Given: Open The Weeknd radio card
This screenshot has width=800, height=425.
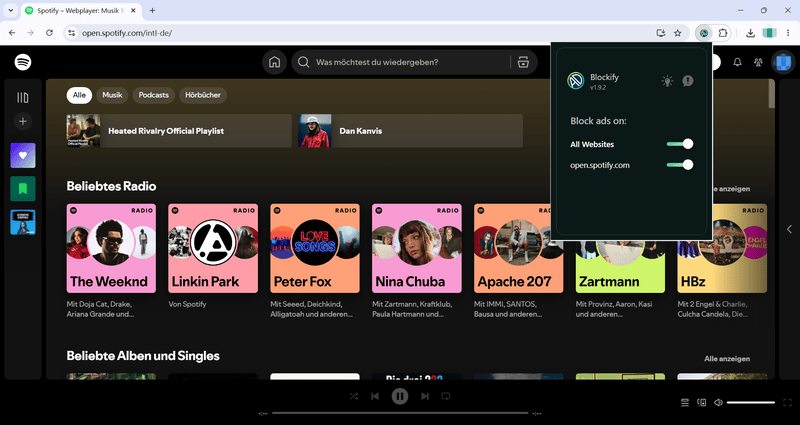Looking at the screenshot, I should [111, 261].
